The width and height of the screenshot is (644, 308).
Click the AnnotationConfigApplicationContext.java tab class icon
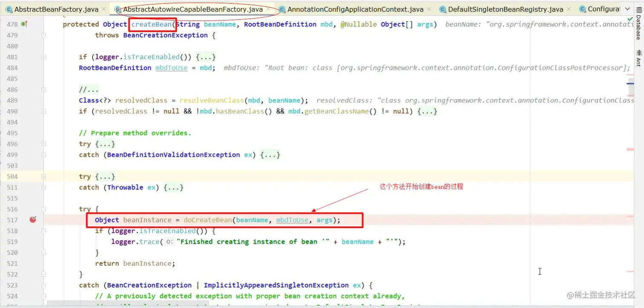click(x=282, y=9)
